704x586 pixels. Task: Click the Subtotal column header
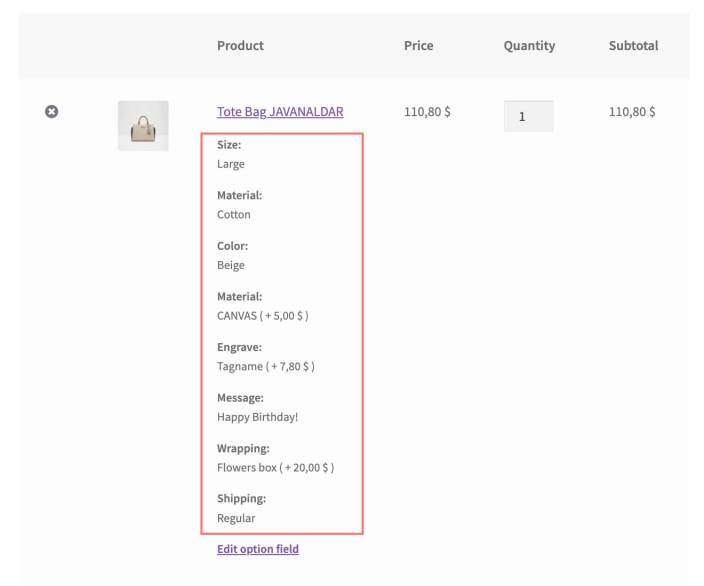(x=634, y=45)
